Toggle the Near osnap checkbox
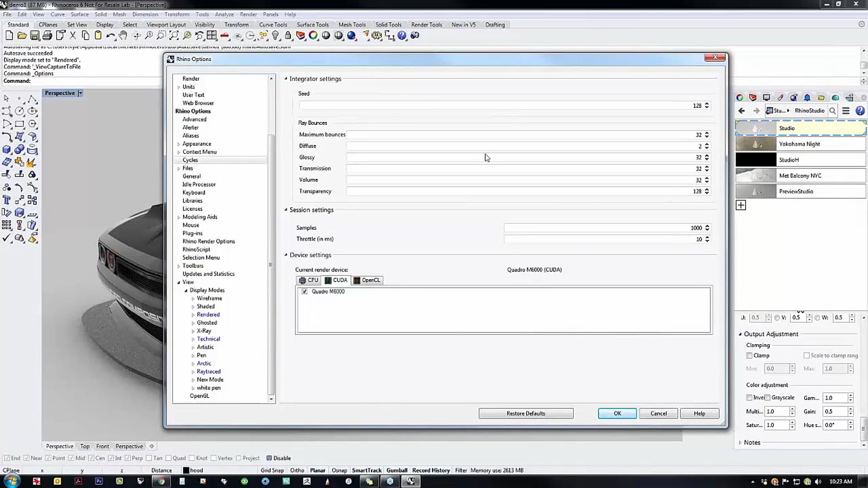 point(26,458)
